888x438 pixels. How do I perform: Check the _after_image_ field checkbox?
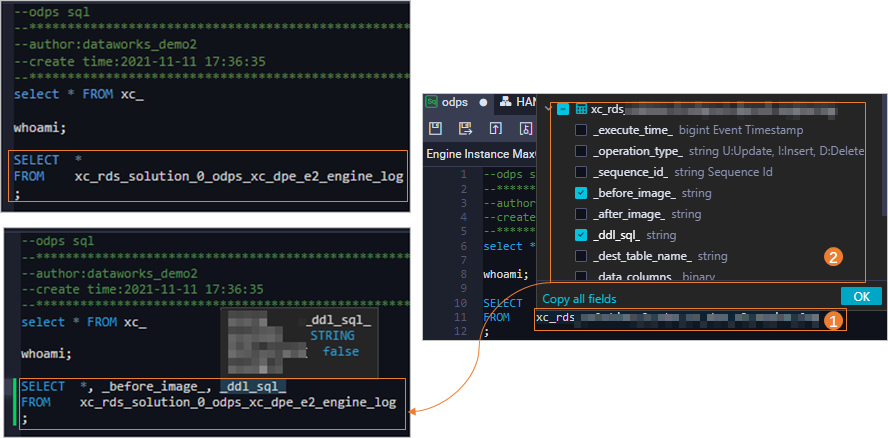click(x=581, y=214)
